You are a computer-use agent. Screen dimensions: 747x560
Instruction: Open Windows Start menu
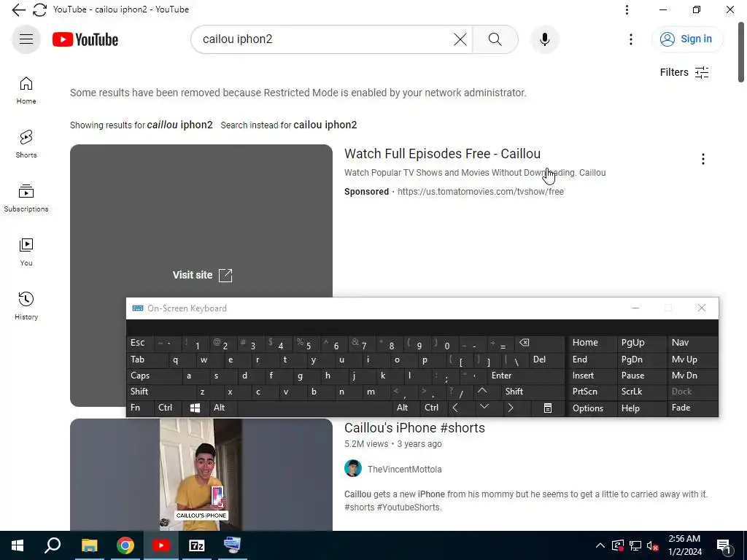point(18,545)
